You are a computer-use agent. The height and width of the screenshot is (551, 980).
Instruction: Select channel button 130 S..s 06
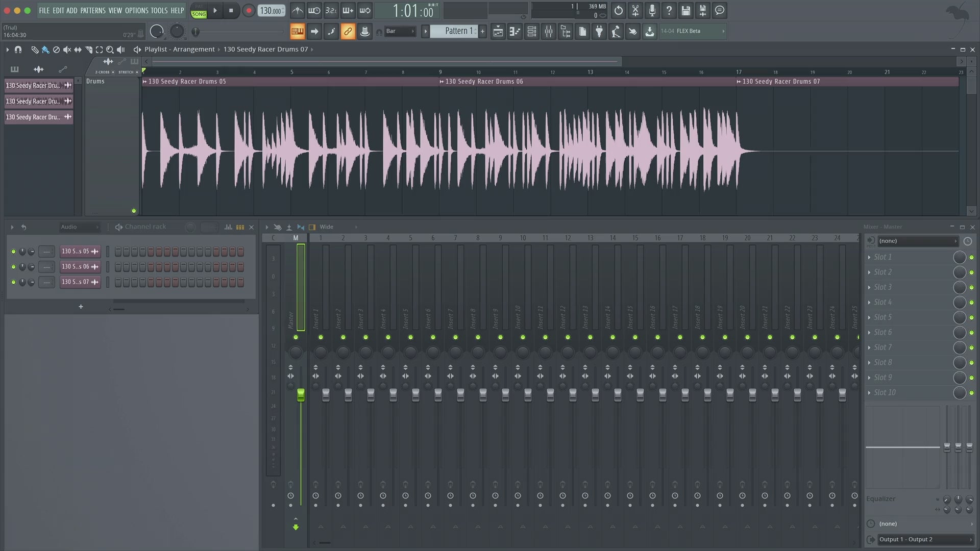[80, 267]
